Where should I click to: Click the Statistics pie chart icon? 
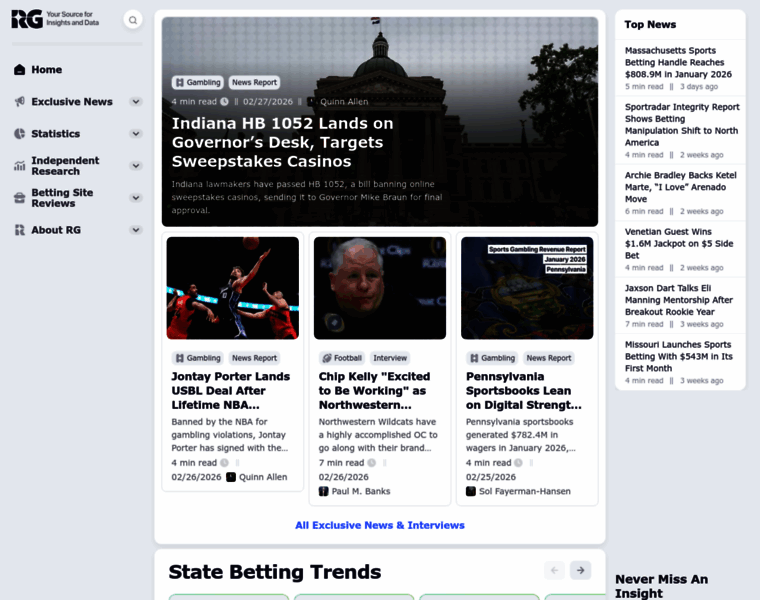pyautogui.click(x=19, y=133)
